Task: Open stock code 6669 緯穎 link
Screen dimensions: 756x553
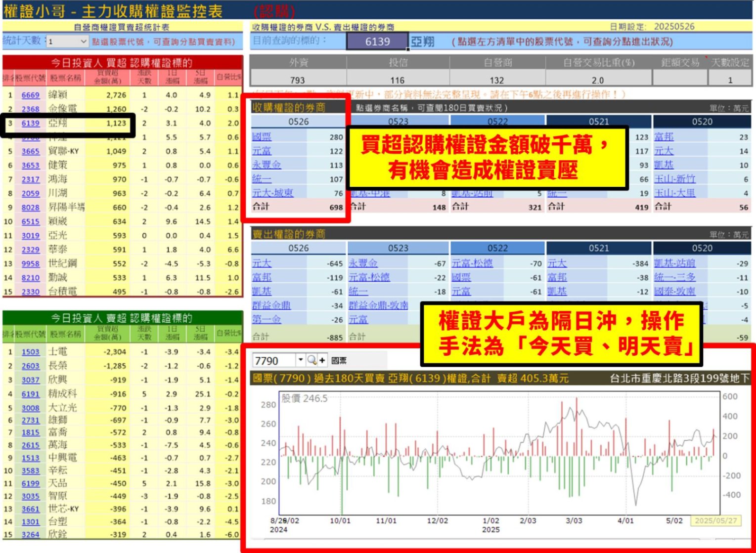Action: [30, 95]
